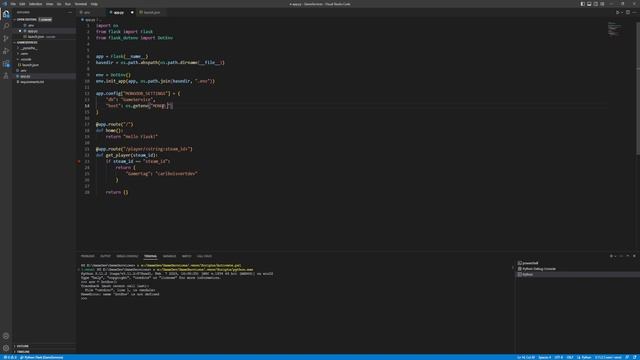Click the Split Editor icon
Image resolution: width=640 pixels, height=360 pixels.
click(628, 13)
